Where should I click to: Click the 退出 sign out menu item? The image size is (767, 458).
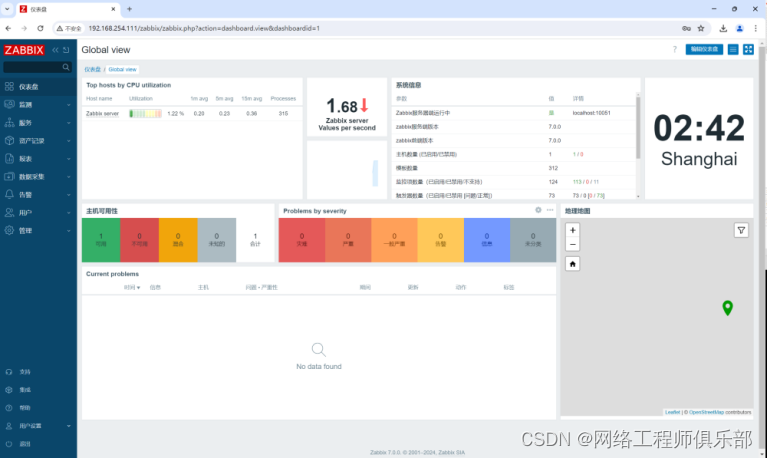38,444
